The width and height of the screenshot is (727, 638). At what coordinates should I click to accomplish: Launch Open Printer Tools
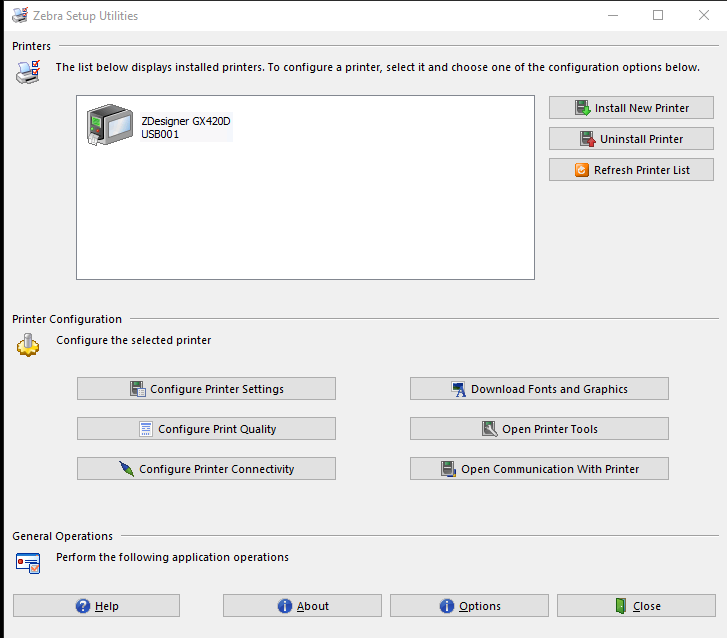(x=539, y=428)
